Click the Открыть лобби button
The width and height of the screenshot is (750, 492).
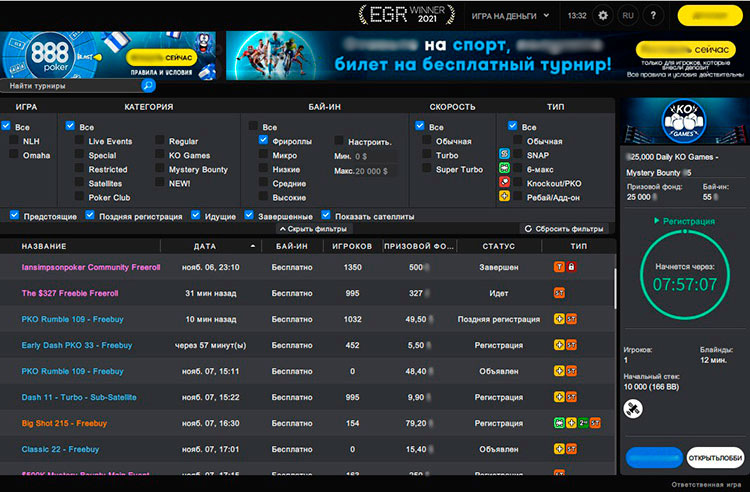[715, 458]
